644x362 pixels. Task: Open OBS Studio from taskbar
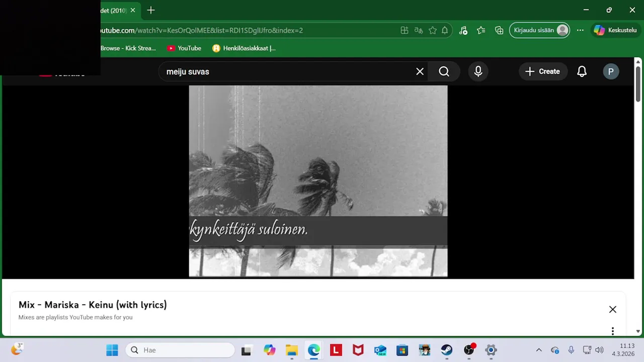[x=469, y=350]
